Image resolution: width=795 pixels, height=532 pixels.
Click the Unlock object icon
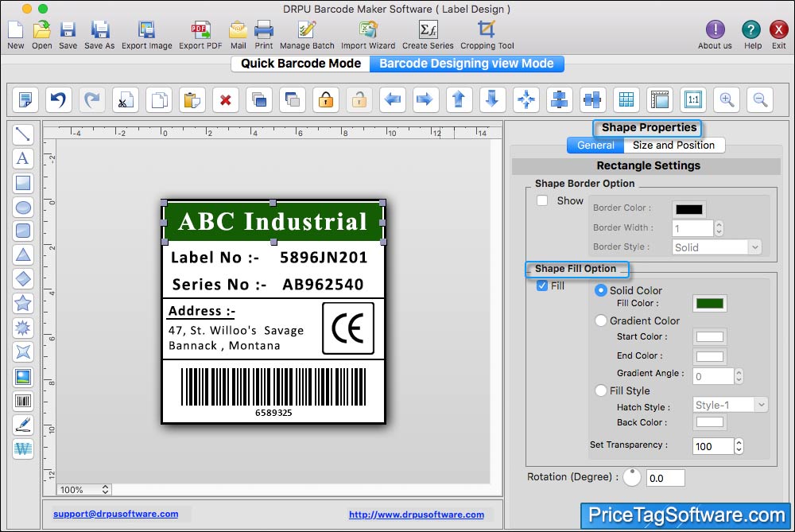coord(359,99)
